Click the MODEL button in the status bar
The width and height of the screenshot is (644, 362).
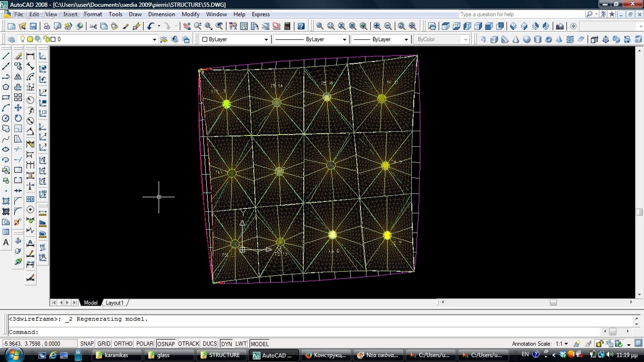pyautogui.click(x=260, y=344)
